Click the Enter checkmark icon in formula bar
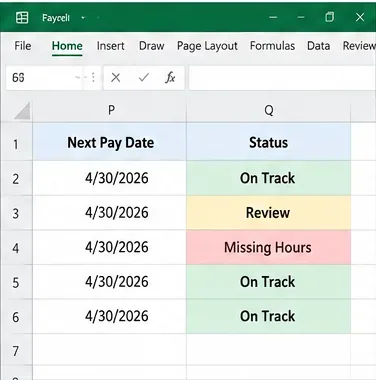The image size is (376, 380). [144, 78]
